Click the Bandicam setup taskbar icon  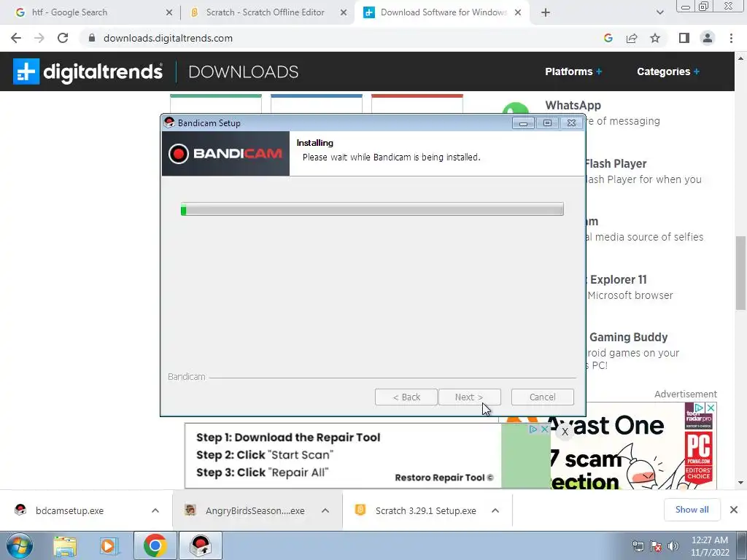(201, 545)
